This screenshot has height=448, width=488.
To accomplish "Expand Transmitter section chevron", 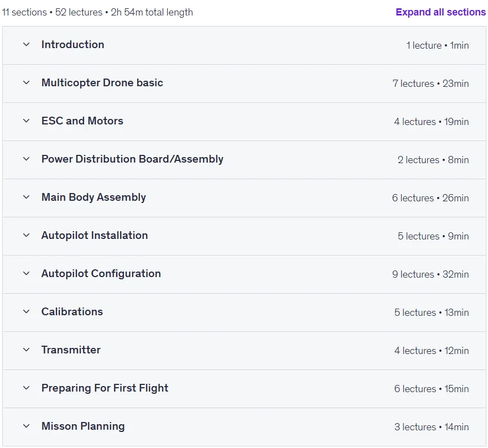I will pos(27,350).
